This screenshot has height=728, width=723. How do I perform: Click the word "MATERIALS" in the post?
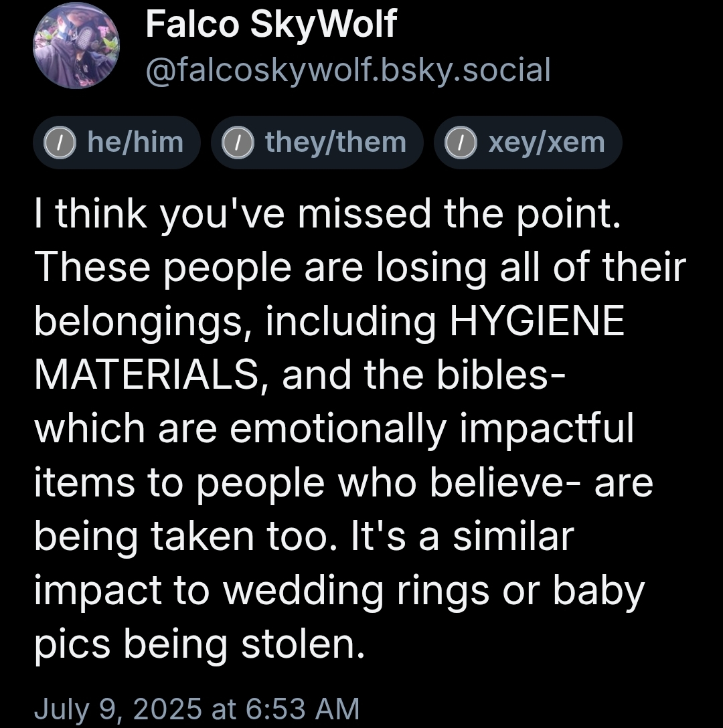click(146, 375)
